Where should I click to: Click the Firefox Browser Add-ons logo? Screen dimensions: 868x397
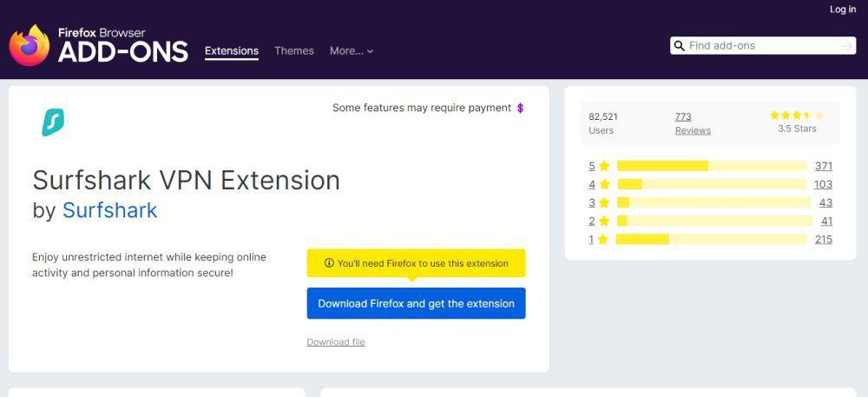(99, 45)
